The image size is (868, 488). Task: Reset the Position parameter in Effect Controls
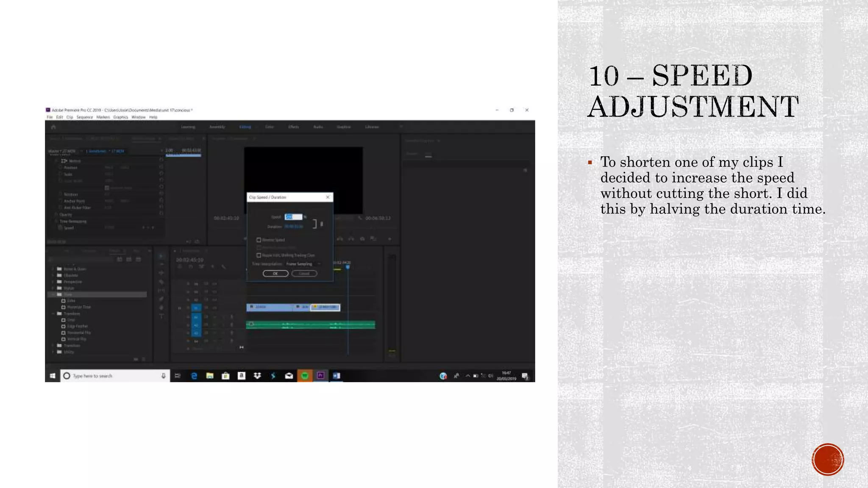[161, 167]
